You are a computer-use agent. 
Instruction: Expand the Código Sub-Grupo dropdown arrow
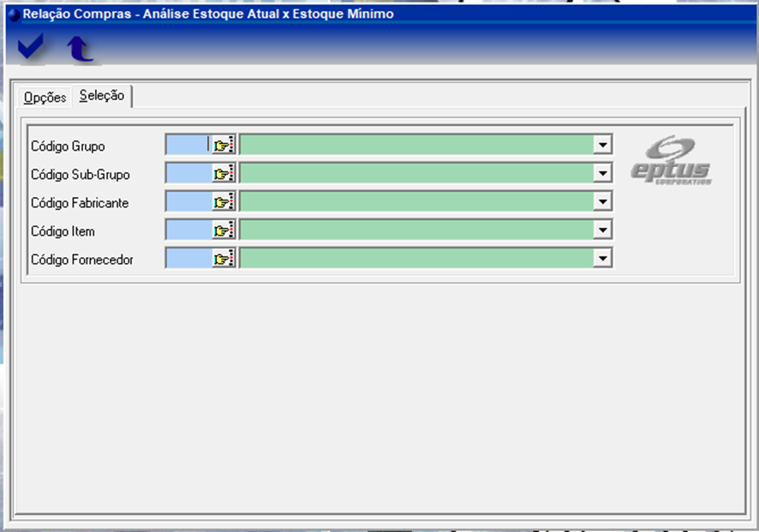tap(603, 174)
